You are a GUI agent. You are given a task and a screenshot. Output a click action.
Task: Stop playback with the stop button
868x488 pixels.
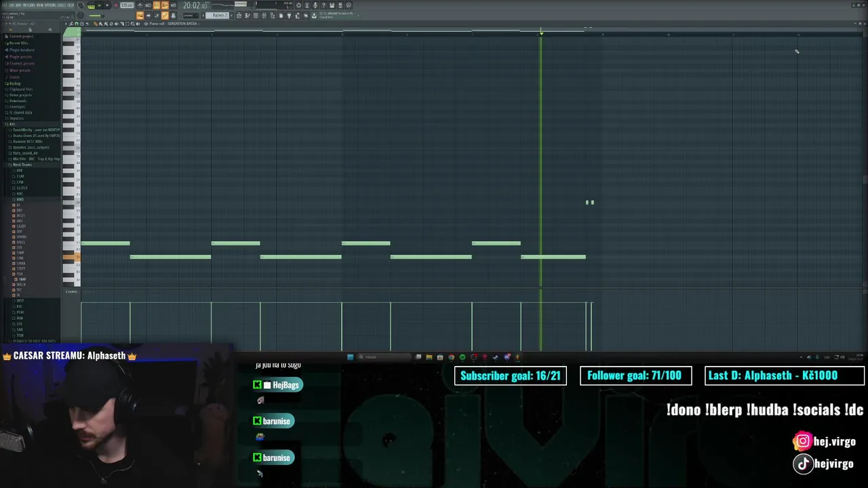point(107,5)
